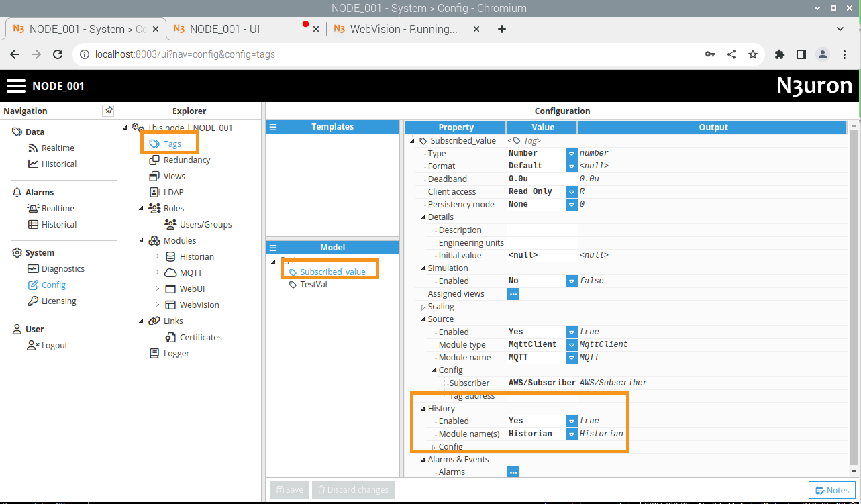This screenshot has width=861, height=504.
Task: Open the Module type dropdown arrow
Action: coord(572,345)
